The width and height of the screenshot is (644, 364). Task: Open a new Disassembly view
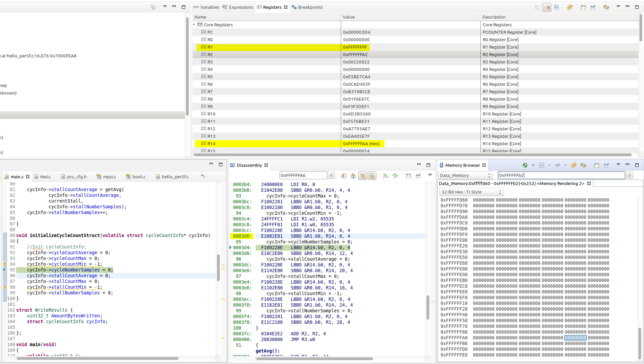409,176
